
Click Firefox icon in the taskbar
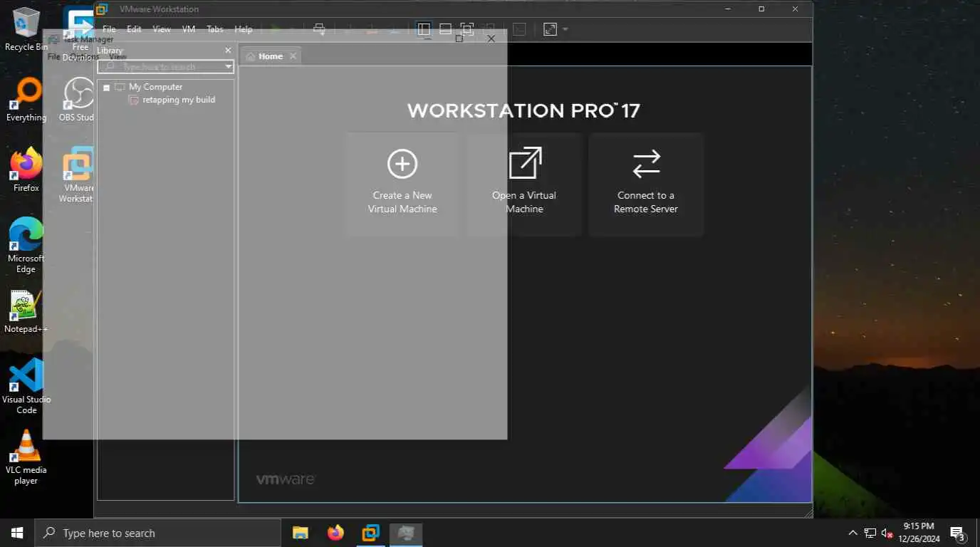click(x=335, y=533)
